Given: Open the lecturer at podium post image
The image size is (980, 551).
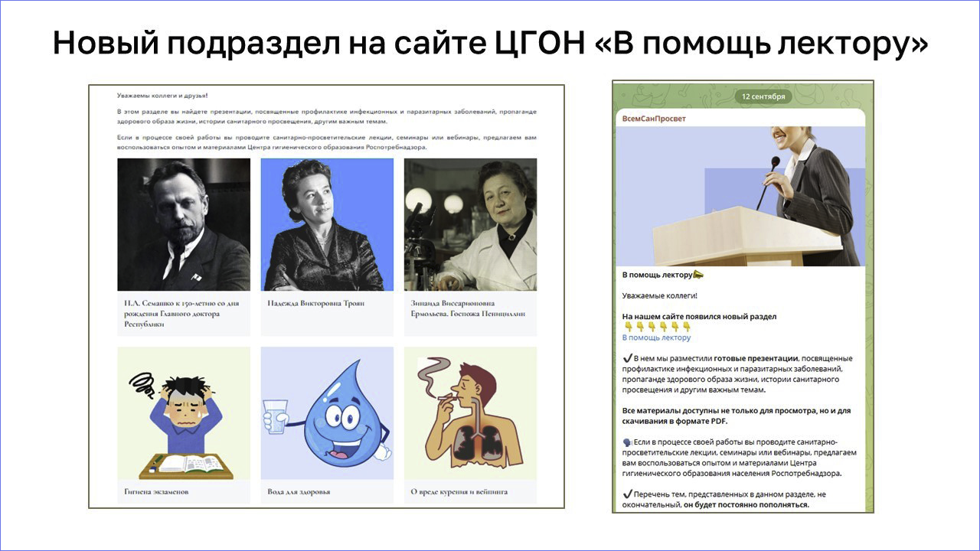Looking at the screenshot, I should pyautogui.click(x=740, y=197).
